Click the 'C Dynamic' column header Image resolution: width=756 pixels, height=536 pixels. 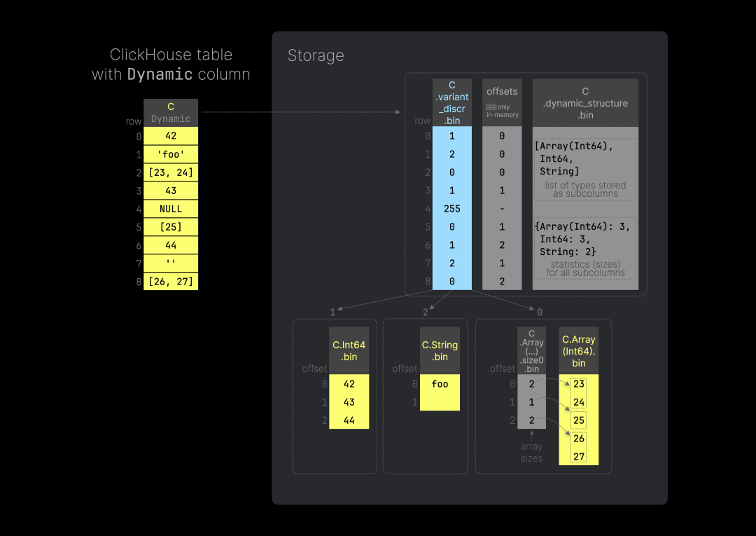[x=171, y=113]
